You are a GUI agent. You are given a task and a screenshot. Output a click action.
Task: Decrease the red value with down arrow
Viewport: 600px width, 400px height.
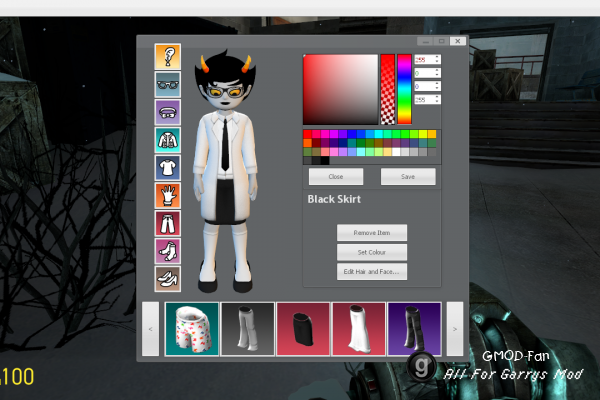437,61
